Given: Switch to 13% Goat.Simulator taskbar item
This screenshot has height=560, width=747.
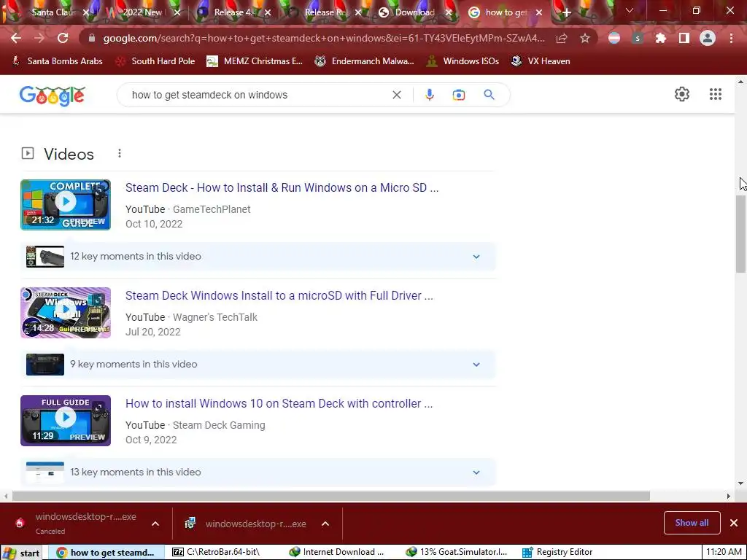Looking at the screenshot, I should [455, 553].
